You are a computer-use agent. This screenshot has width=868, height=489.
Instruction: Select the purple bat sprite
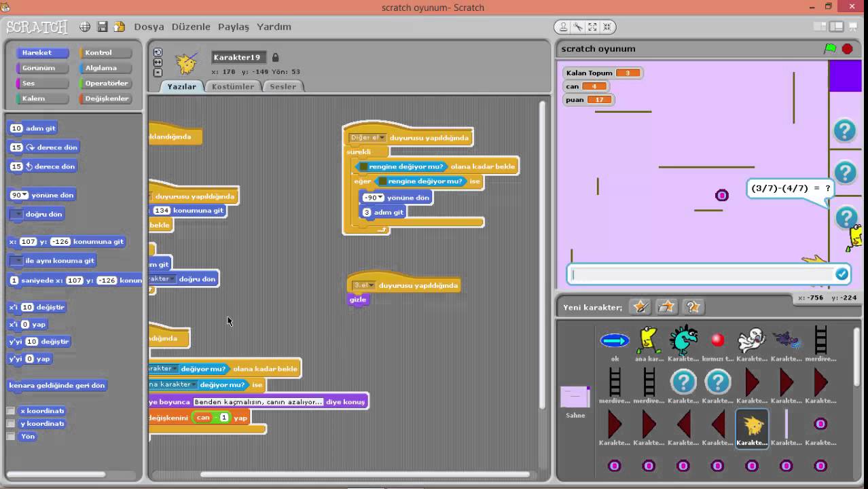point(786,344)
